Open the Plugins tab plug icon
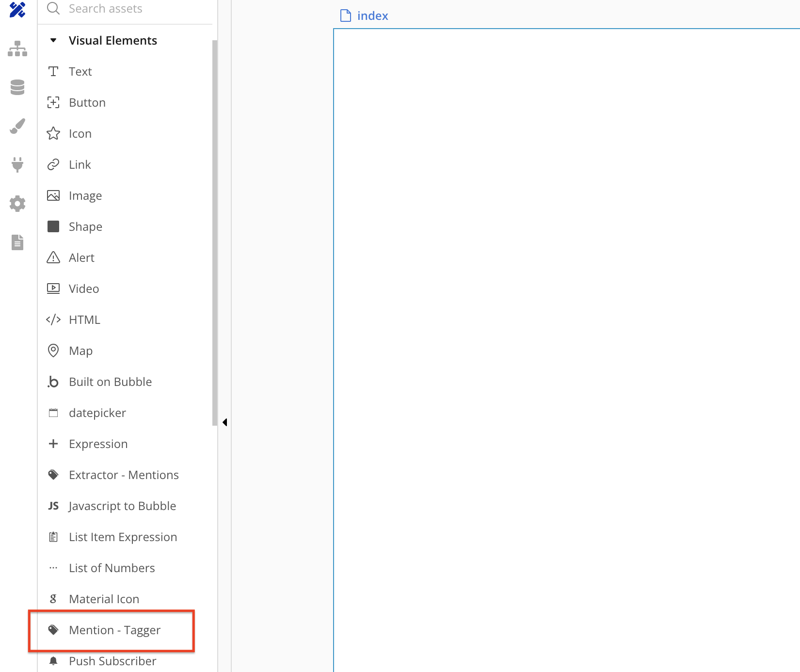 pyautogui.click(x=17, y=165)
